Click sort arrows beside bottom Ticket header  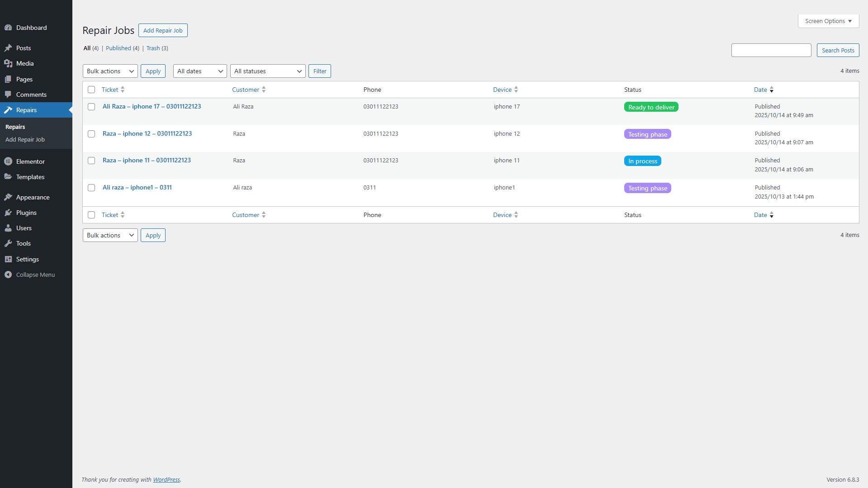click(123, 215)
